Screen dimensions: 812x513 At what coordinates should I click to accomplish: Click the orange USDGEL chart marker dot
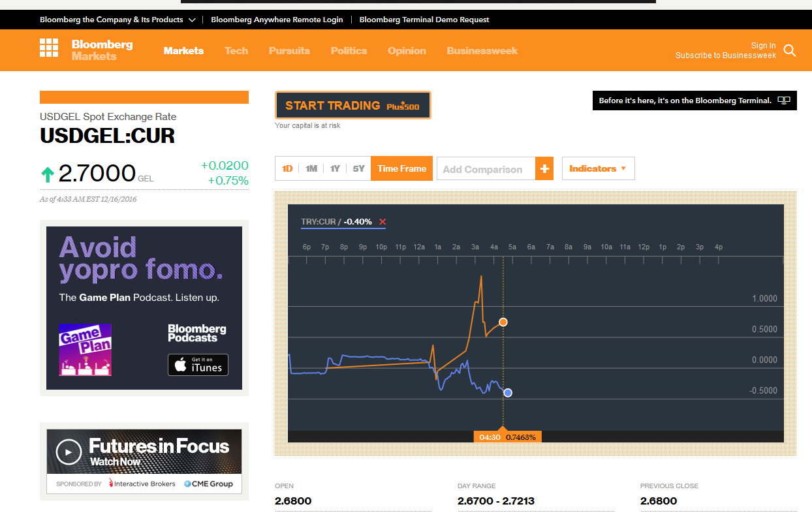pyautogui.click(x=503, y=322)
